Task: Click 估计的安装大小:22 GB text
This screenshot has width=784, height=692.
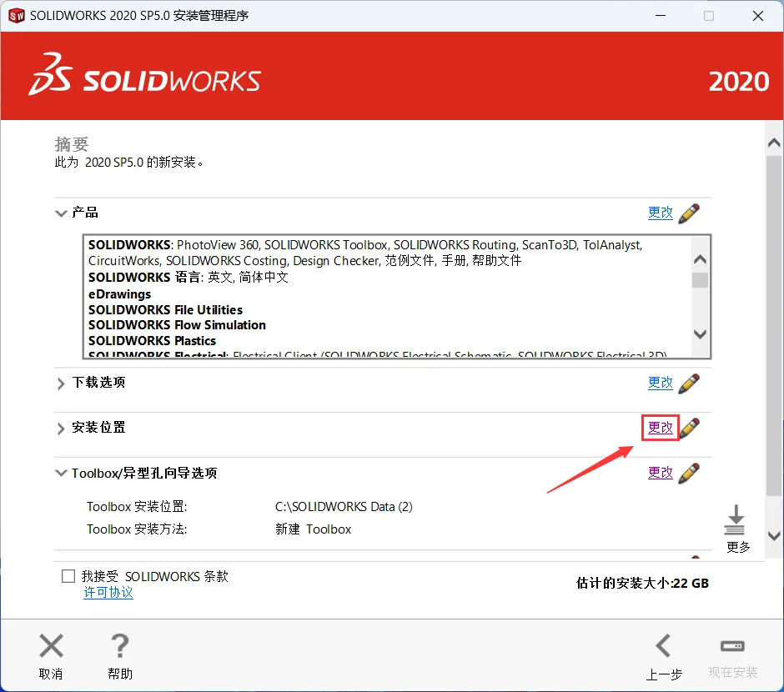Action: 642,583
